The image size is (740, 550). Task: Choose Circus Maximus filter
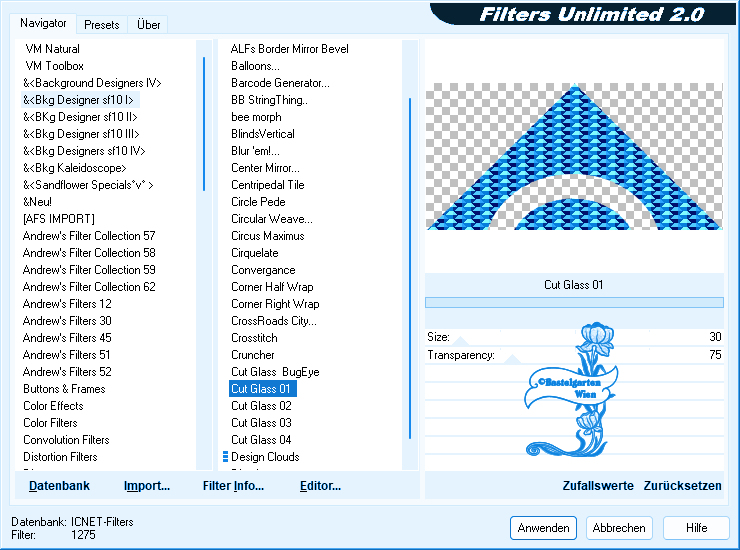click(268, 236)
